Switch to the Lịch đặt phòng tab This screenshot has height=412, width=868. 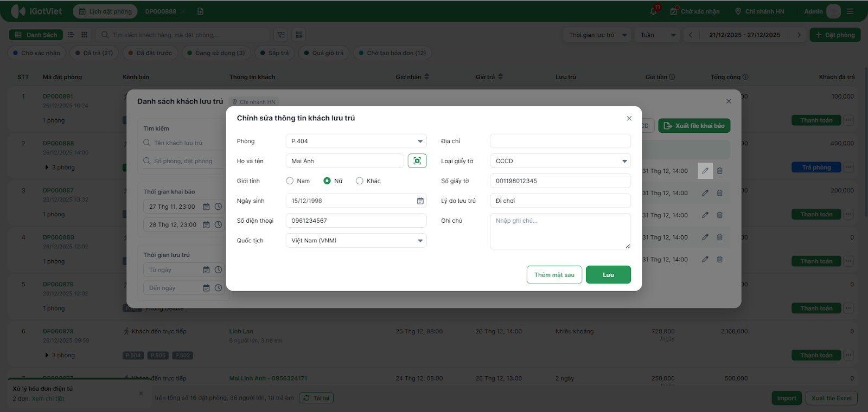coord(105,11)
